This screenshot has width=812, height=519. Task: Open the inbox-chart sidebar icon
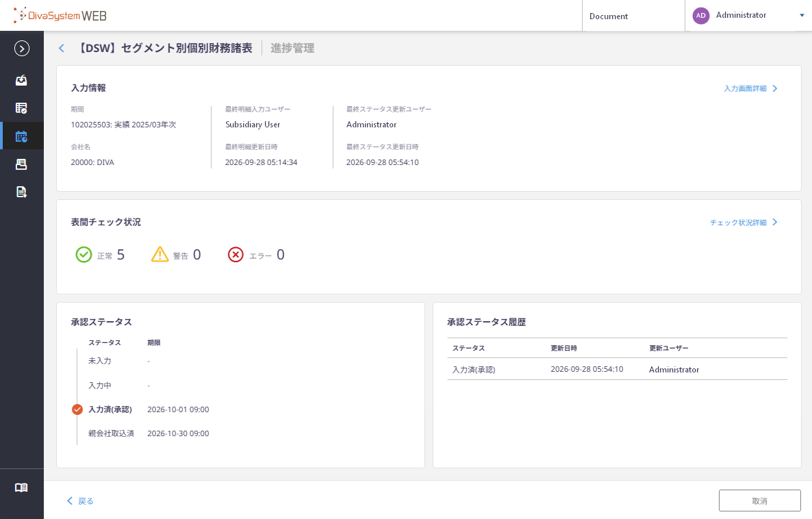(x=21, y=80)
